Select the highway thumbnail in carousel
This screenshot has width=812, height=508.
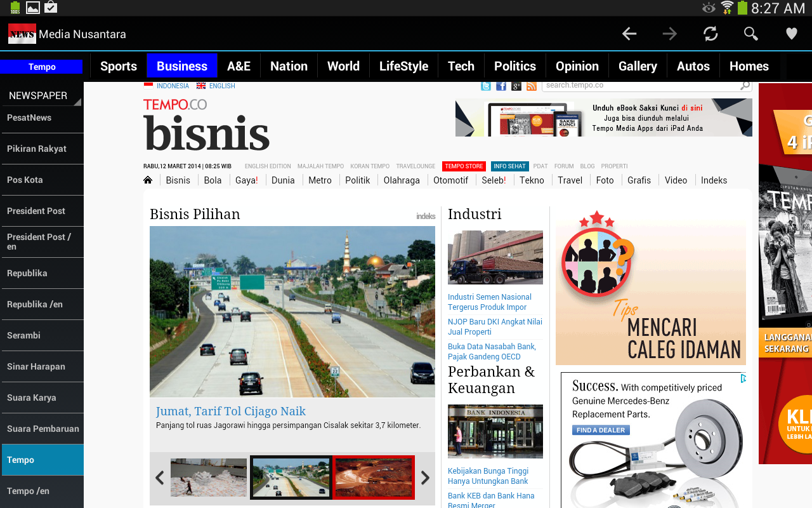click(291, 478)
